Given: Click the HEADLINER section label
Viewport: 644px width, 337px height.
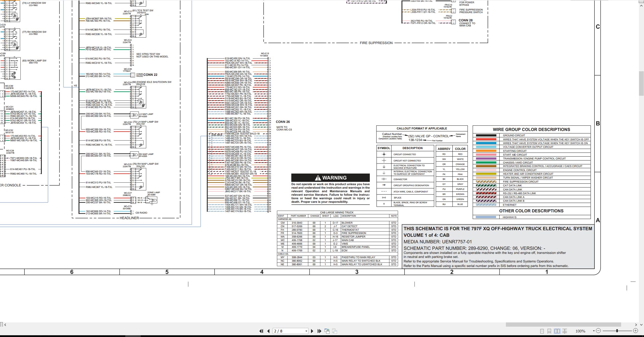Looking at the screenshot, I should click(x=129, y=218).
